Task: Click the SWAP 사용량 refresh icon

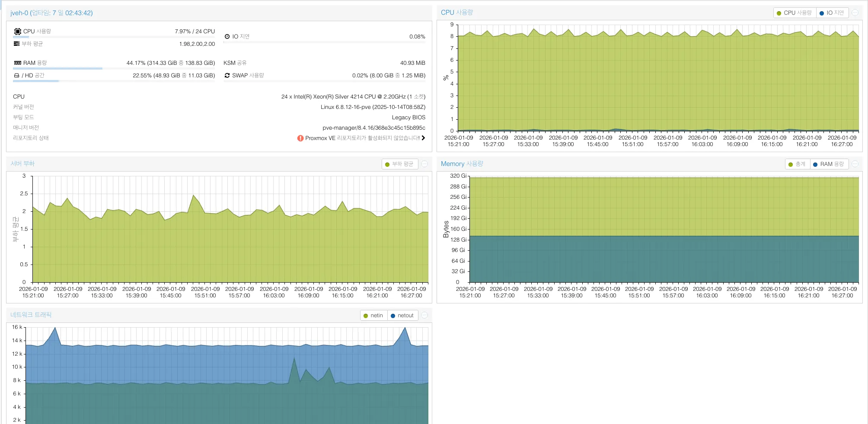Action: 227,76
